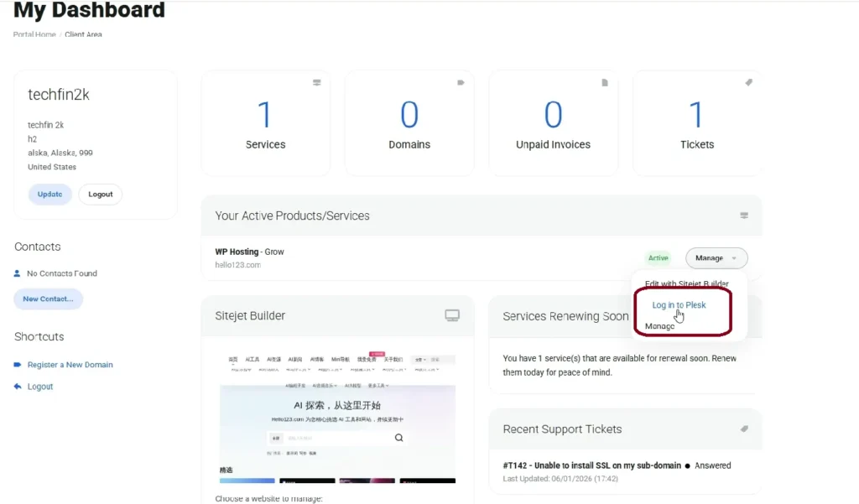Viewport: 859px width, 504px height.
Task: Select the Manage entry in dropdown list
Action: tap(659, 326)
